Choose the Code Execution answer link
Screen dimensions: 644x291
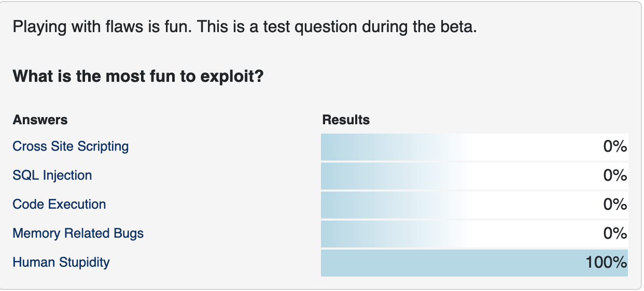click(59, 205)
